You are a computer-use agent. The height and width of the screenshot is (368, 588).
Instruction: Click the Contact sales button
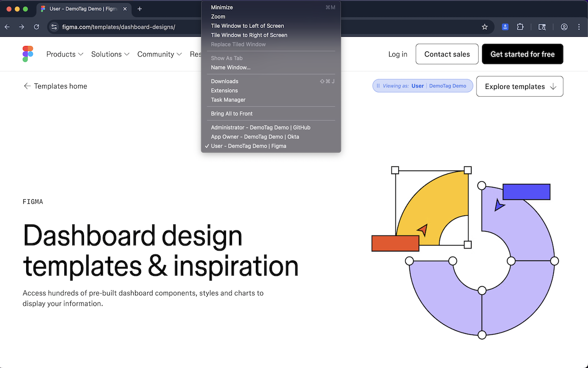[x=447, y=54]
